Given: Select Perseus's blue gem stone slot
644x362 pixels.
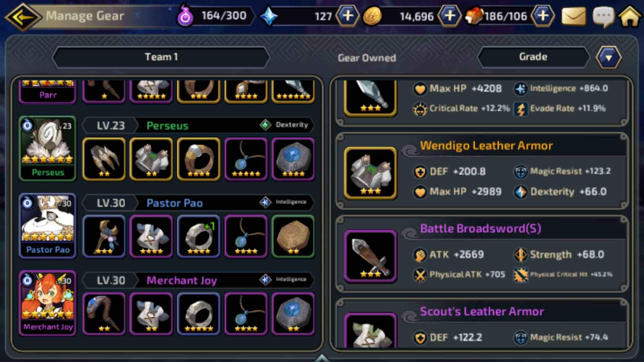Looking at the screenshot, I should coord(293,159).
